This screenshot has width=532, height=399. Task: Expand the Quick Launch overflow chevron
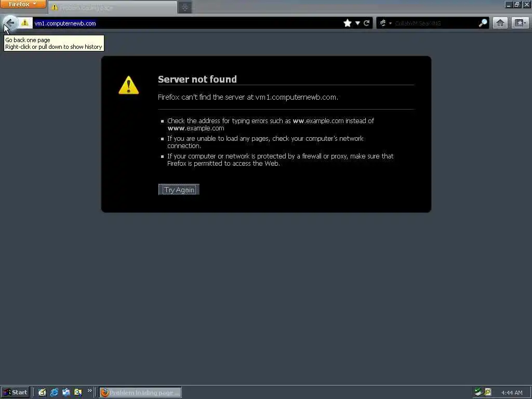[89, 391]
